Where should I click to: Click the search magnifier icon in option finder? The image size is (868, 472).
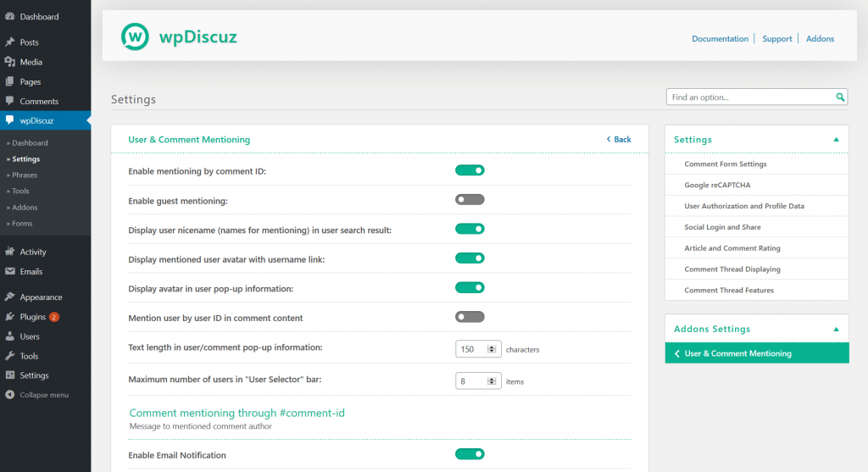click(840, 97)
